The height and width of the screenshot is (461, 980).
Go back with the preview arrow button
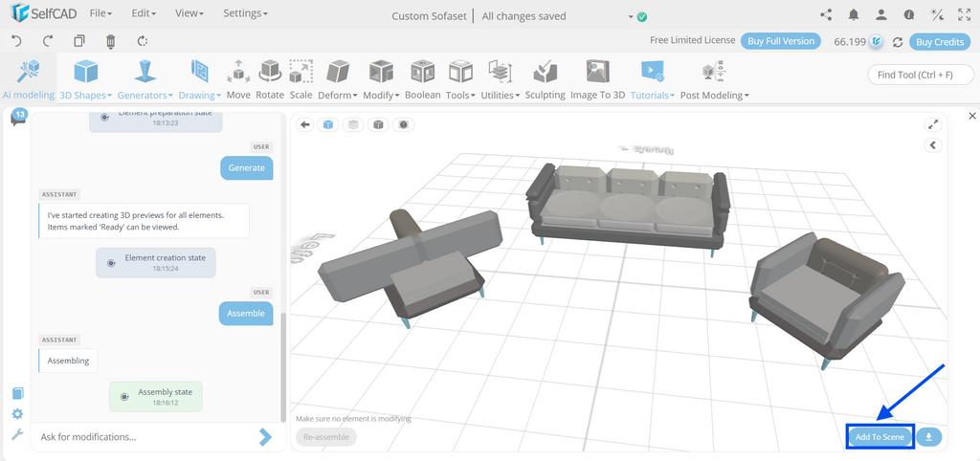point(305,125)
